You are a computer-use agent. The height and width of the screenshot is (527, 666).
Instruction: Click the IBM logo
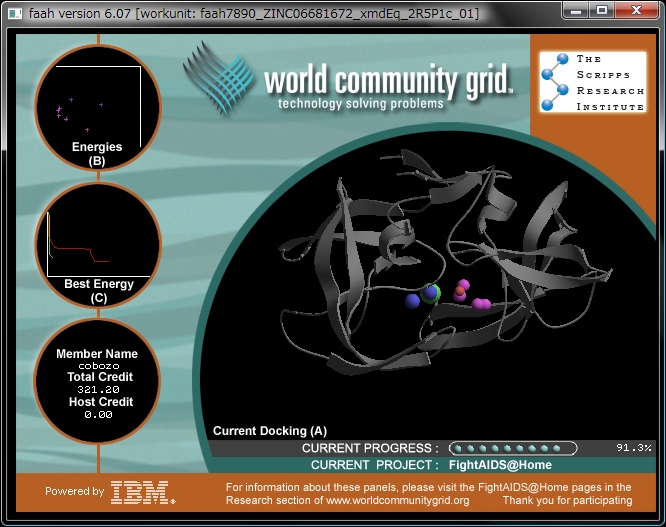(142, 492)
